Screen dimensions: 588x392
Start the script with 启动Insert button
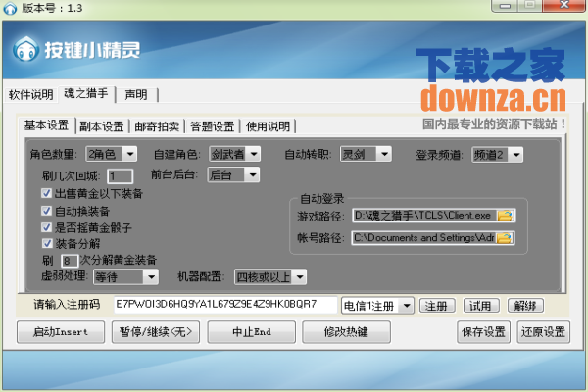click(x=61, y=332)
